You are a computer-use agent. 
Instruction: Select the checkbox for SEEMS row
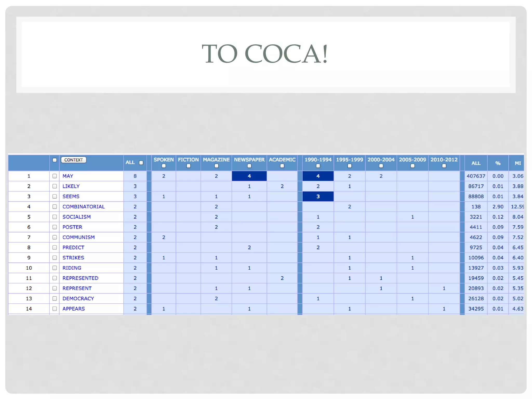pos(55,196)
